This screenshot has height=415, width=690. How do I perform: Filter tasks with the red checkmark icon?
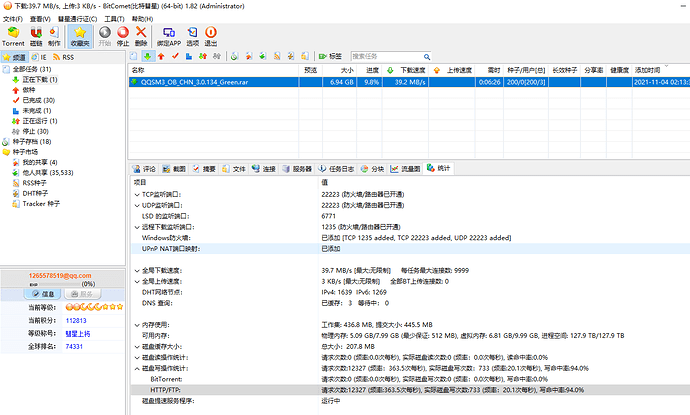[x=175, y=56]
